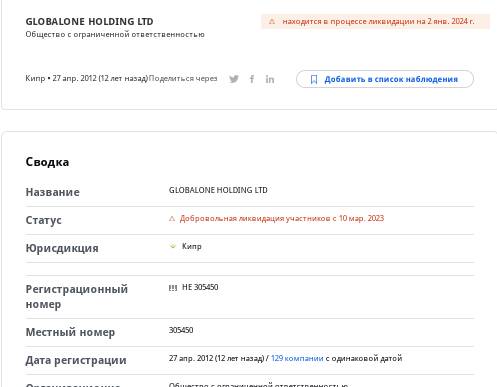Click the GLOBALONE HOLDING LTD page heading
The width and height of the screenshot is (497, 387).
pos(89,22)
